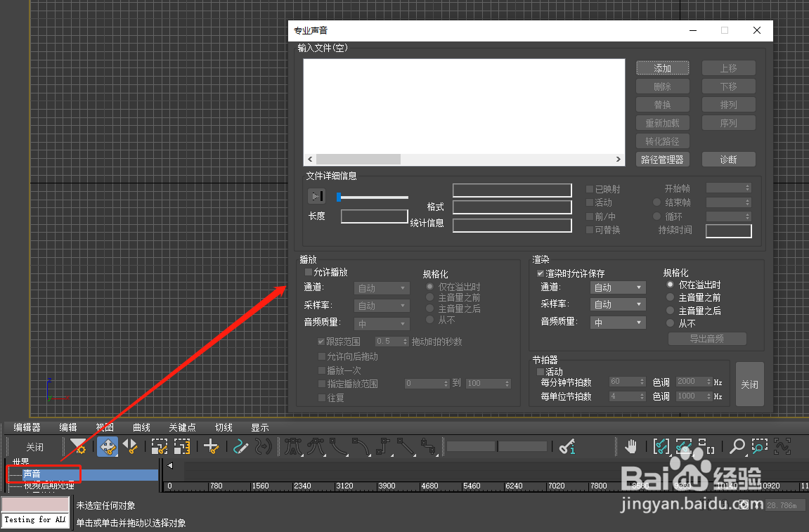Click the Isolate Curve icon
This screenshot has height=532, width=809.
point(782,446)
